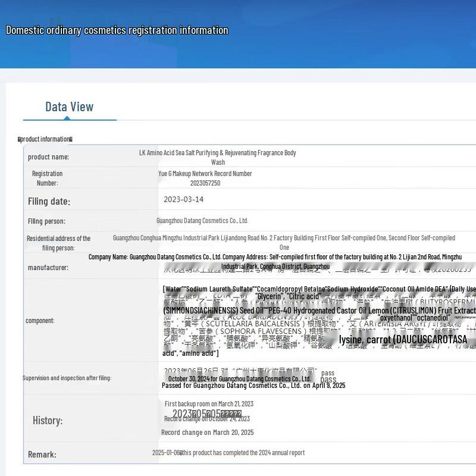Click the icon right of product information
476x476 pixels.
[x=71, y=139]
